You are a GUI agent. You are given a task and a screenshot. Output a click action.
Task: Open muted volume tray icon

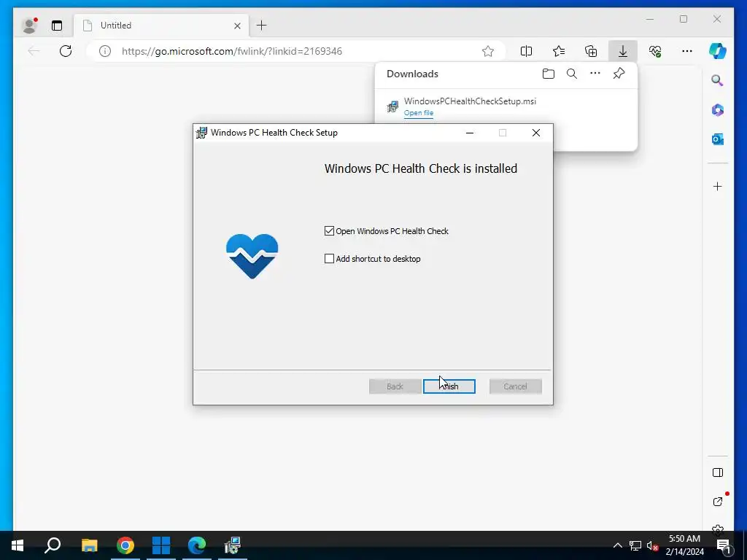coord(653,545)
